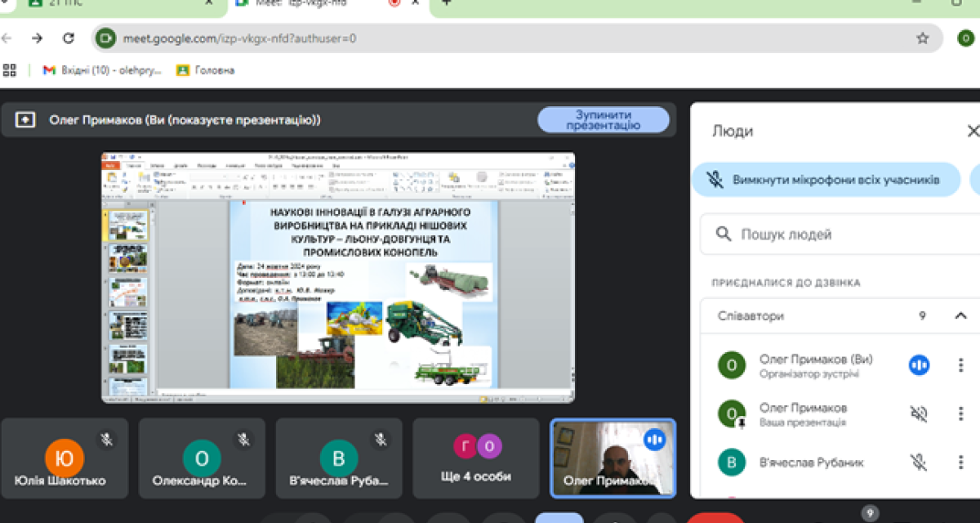Image resolution: width=980 pixels, height=523 pixels.
Task: Open the Google apps grid in bookmarks bar
Action: [x=10, y=70]
